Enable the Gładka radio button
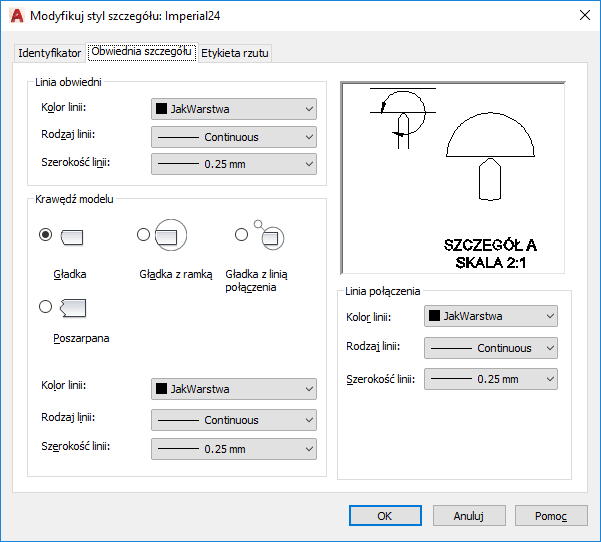The image size is (601, 542). pos(46,234)
